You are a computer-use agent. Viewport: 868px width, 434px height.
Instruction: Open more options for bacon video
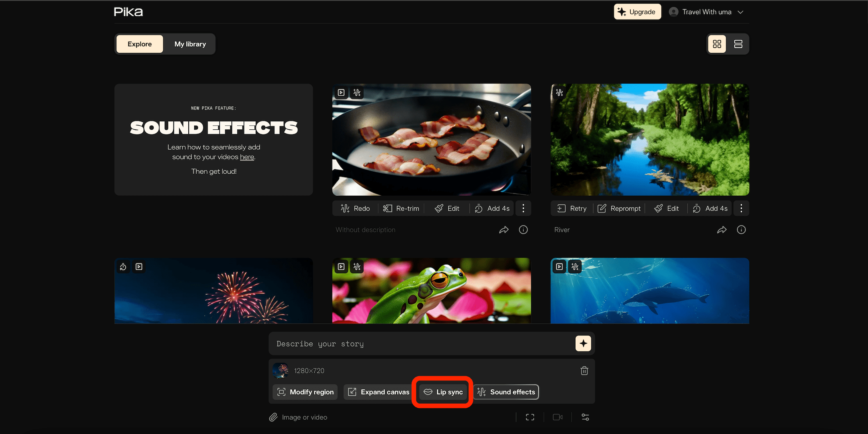[x=523, y=208]
